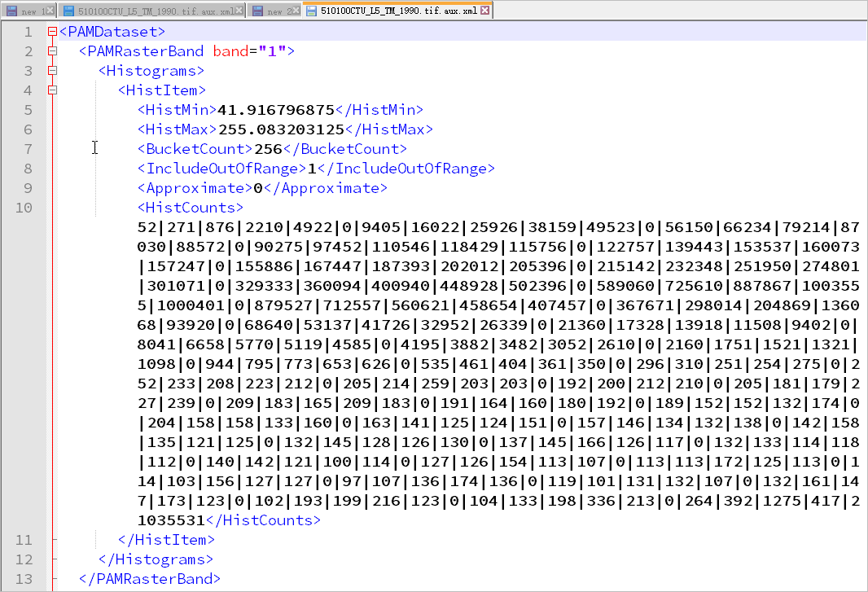The image size is (868, 592).
Task: Click the closing </HistCounts> tag
Action: tap(263, 520)
